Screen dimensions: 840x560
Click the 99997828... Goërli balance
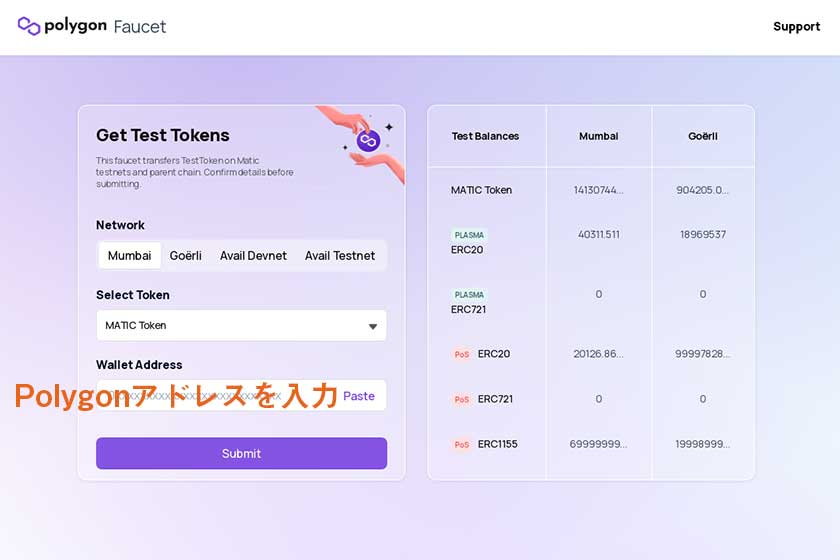pyautogui.click(x=702, y=354)
